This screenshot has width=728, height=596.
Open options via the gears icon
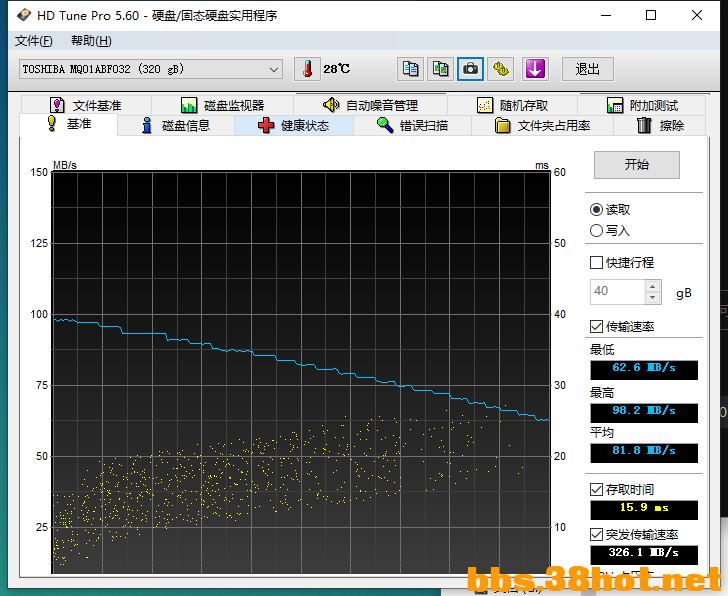tap(500, 69)
